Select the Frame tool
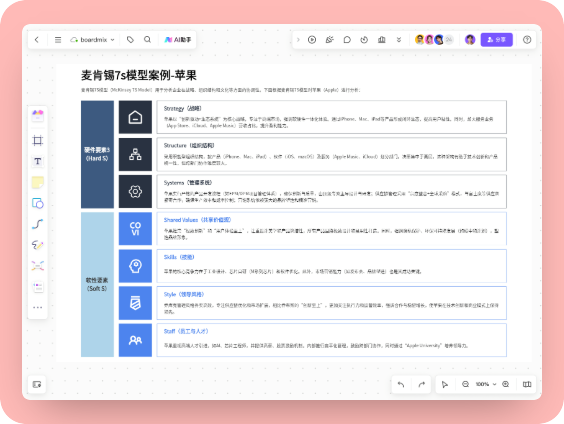Image resolution: width=564 pixels, height=424 pixels. point(38,140)
